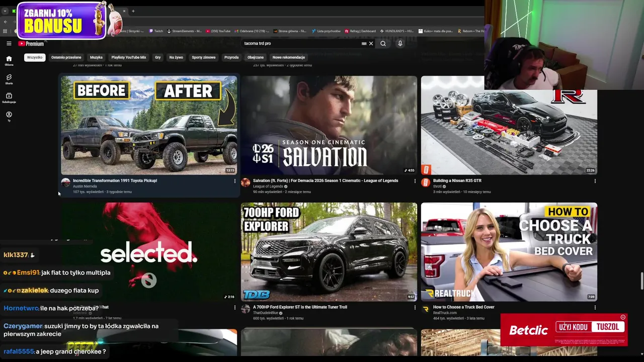Open the ThatDudeinBlue channel name
The height and width of the screenshot is (362, 644).
266,313
